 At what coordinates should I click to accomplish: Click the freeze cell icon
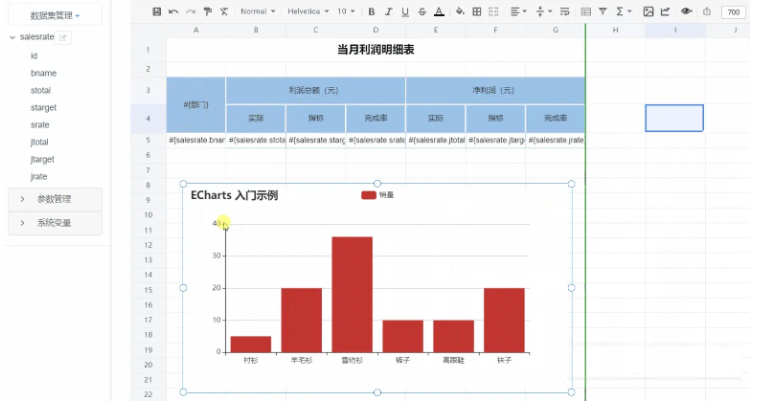coord(586,12)
